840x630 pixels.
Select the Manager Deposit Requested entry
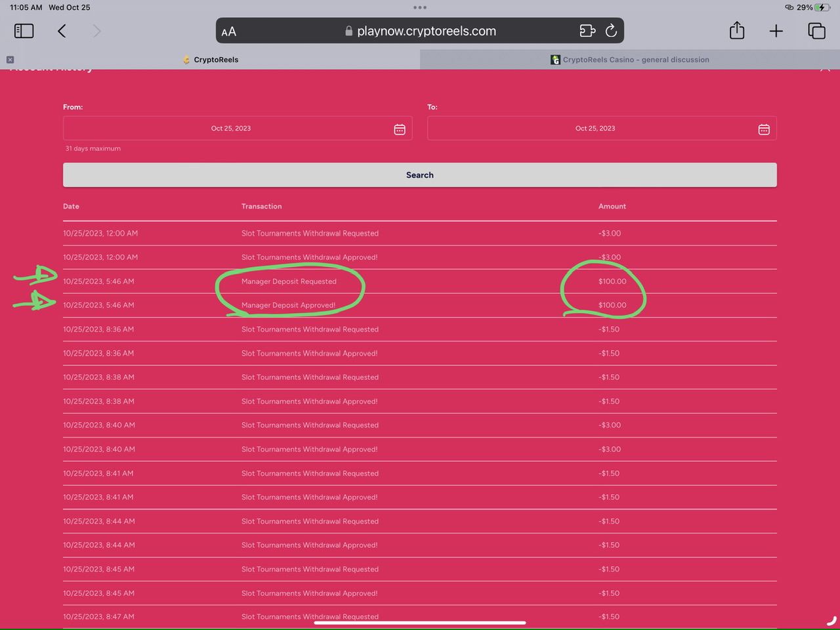coord(289,282)
